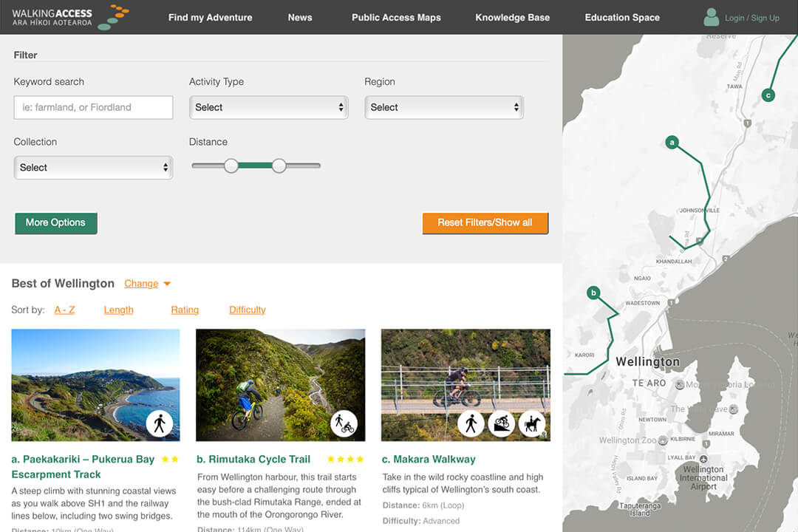Open Makara Walkway bridge photo

465,385
